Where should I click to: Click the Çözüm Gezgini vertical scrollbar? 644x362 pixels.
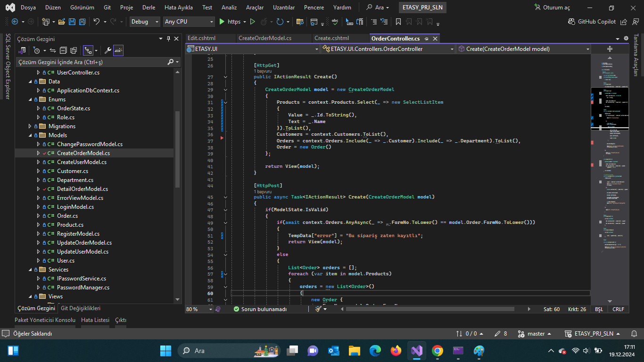point(177,148)
